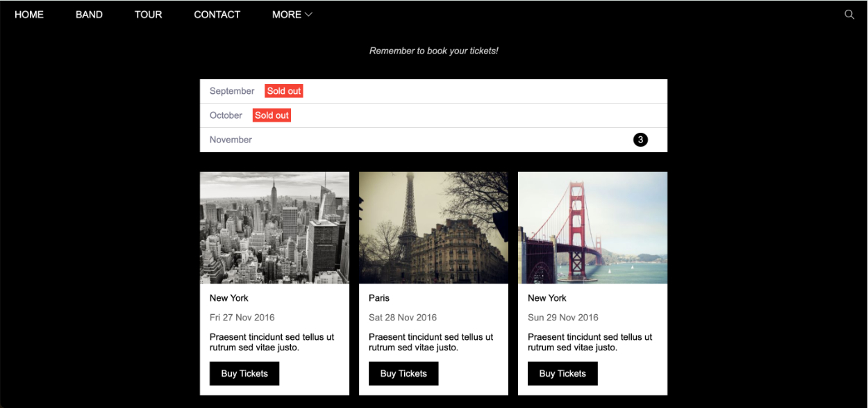Image resolution: width=868 pixels, height=408 pixels.
Task: Open the HOME navigation item
Action: coord(29,15)
